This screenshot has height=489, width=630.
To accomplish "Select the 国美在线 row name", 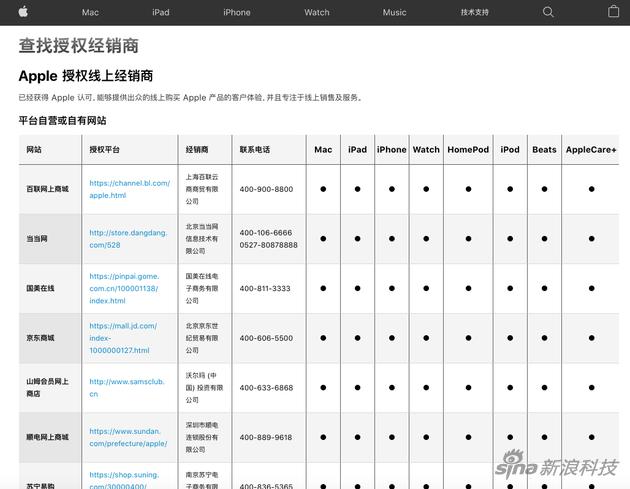I will (40, 288).
